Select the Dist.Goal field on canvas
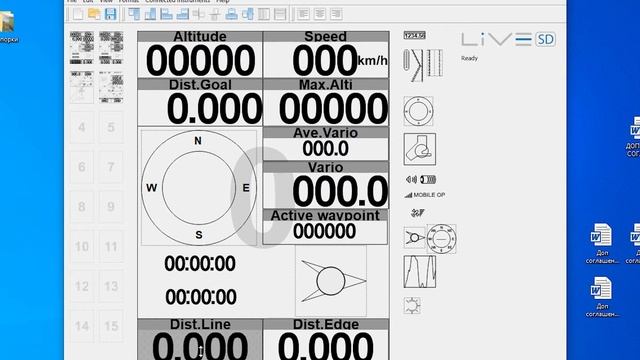640x360 pixels. coord(200,102)
